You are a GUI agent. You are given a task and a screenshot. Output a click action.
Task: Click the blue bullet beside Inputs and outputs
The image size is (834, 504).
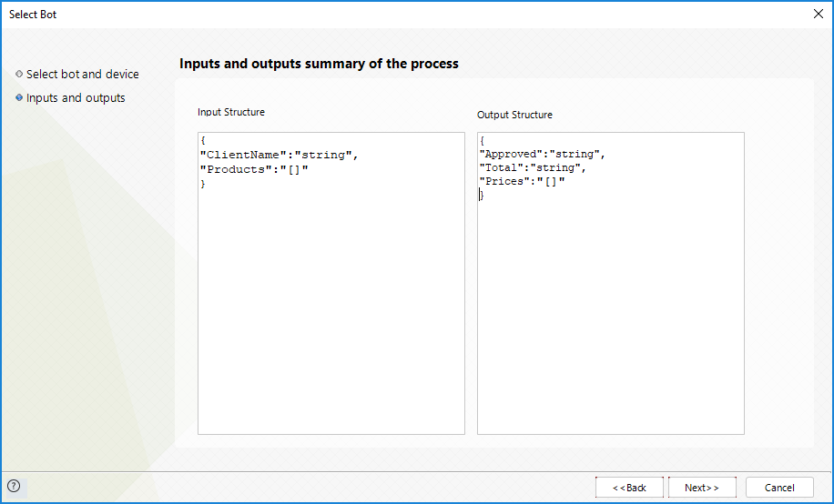pos(19,98)
